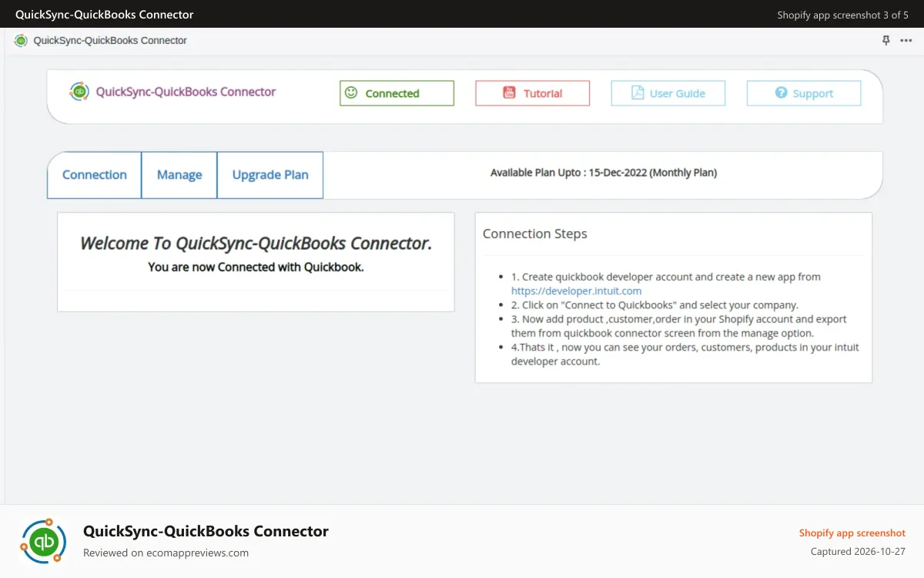Click the smiley face Connected icon

351,92
